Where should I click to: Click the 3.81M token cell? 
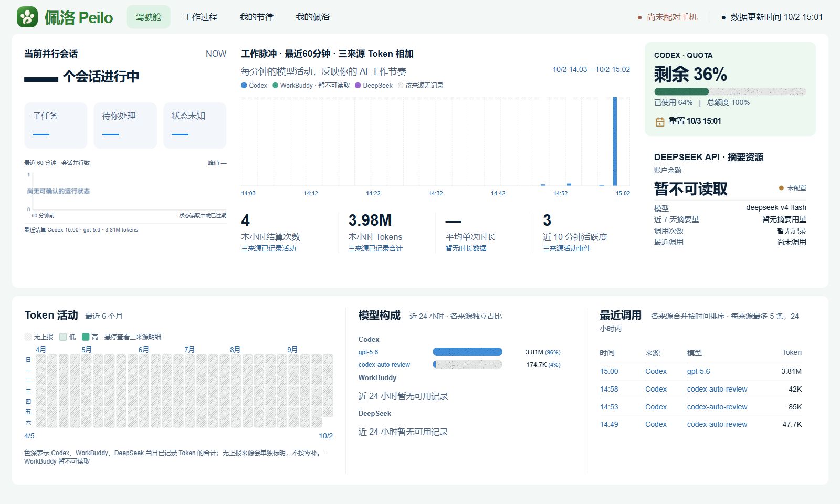click(x=791, y=371)
